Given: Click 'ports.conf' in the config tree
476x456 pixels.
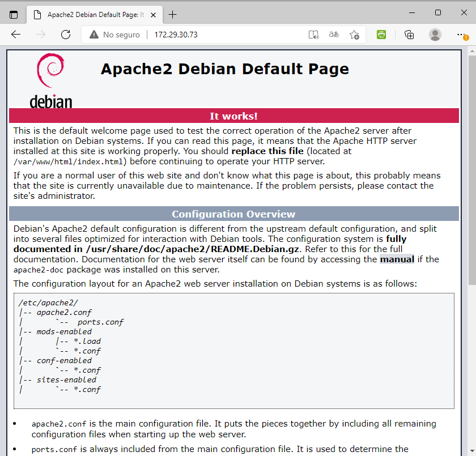Looking at the screenshot, I should pyautogui.click(x=100, y=322).
